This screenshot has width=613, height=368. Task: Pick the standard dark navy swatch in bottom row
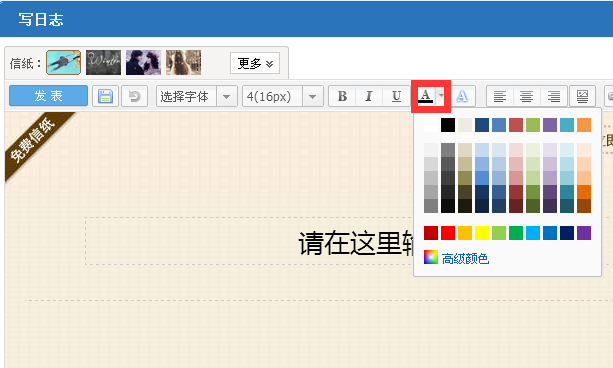(567, 233)
